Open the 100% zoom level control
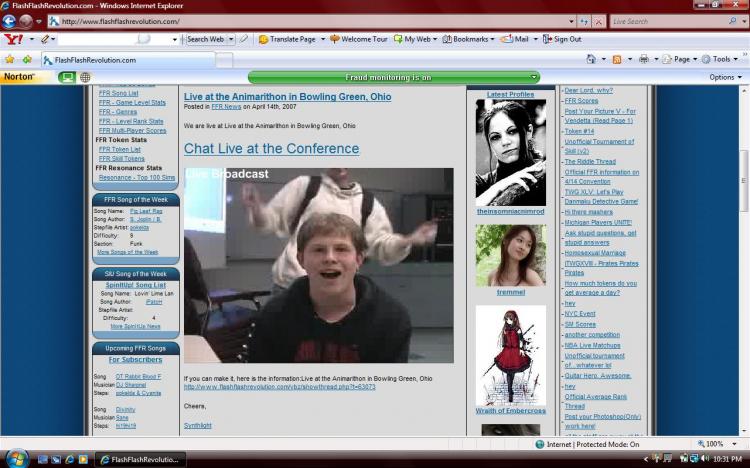The image size is (750, 468). click(717, 444)
